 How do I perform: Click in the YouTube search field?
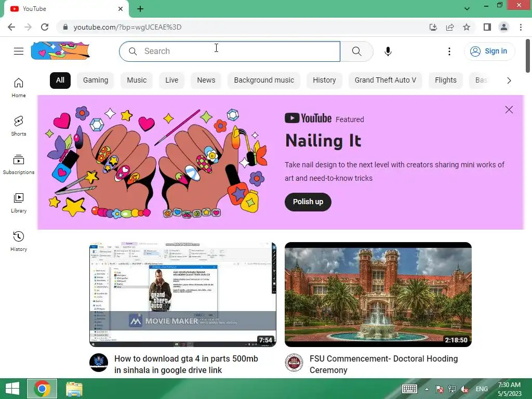(x=230, y=51)
